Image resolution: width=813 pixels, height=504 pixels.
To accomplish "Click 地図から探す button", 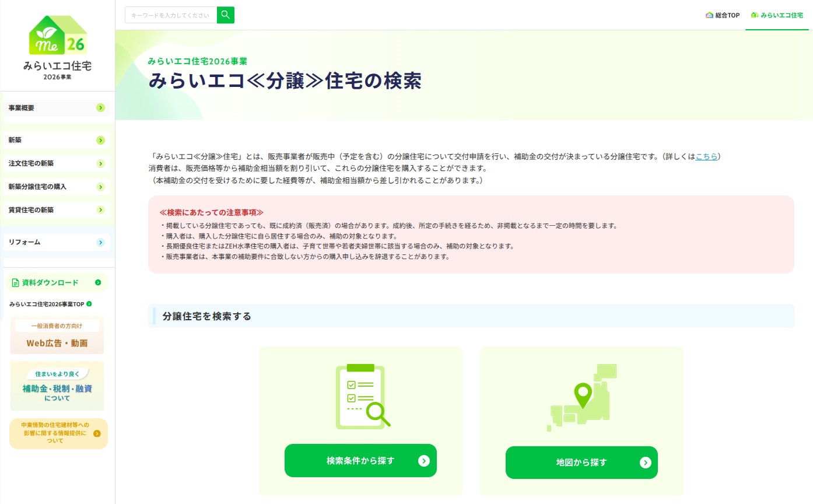I will coord(581,463).
